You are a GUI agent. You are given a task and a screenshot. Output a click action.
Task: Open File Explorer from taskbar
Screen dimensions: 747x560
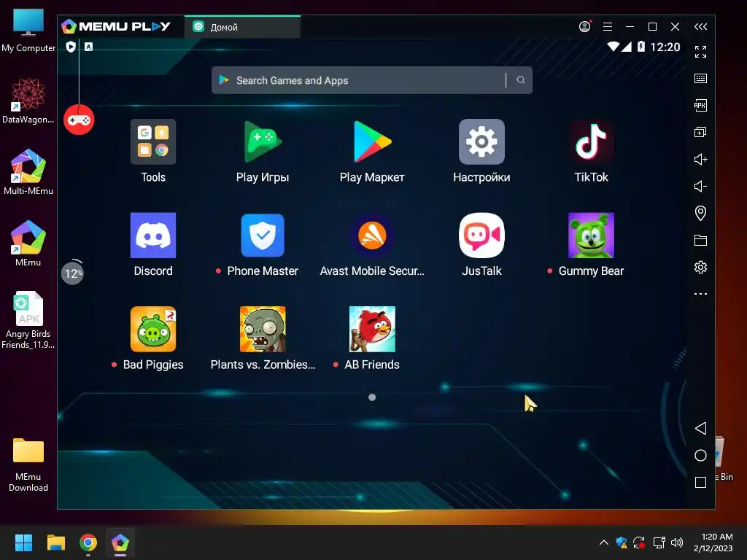55,542
